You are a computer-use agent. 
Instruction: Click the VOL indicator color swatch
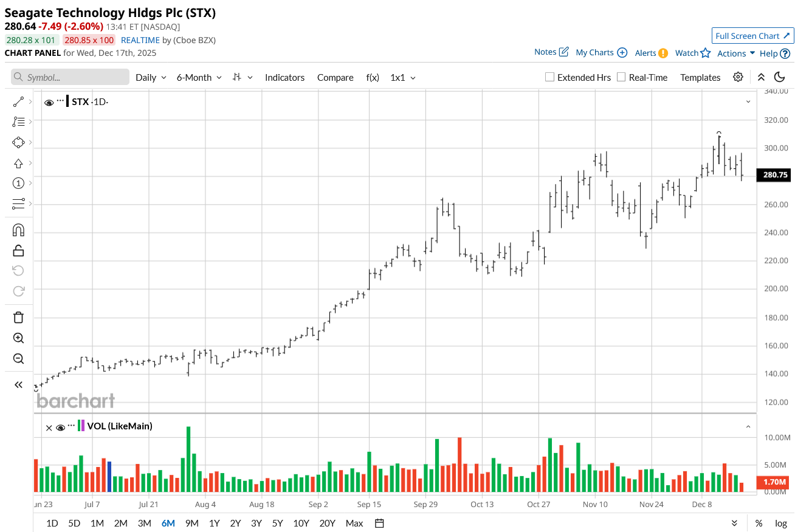81,426
